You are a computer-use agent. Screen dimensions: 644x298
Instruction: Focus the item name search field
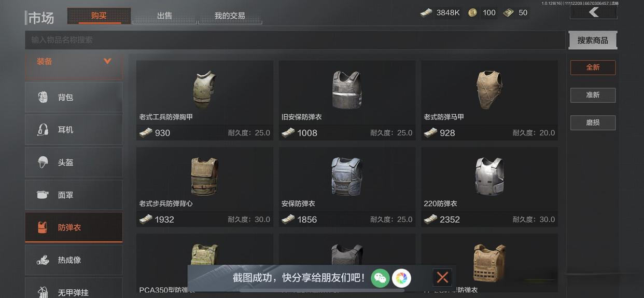point(295,40)
